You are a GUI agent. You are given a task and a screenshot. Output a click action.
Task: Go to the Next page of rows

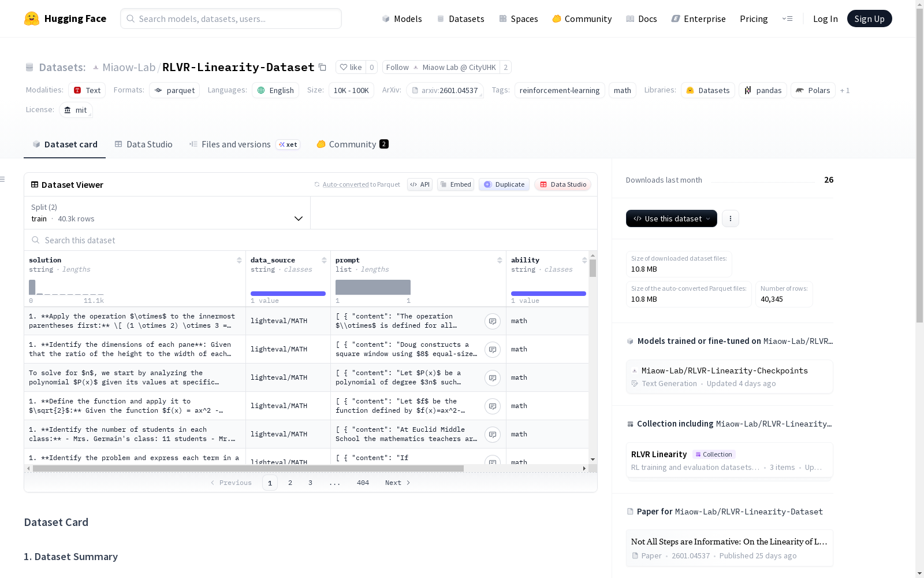click(x=398, y=483)
